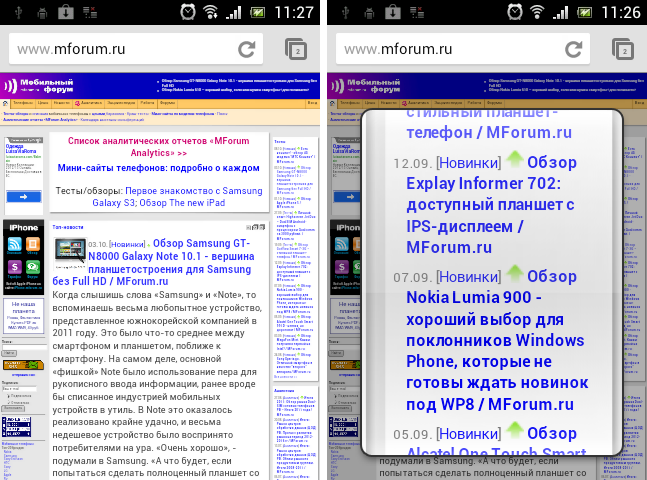The height and width of the screenshot is (480, 647).
Task: Tap the www.mforum.ru address field on the right screen
Action: (x=463, y=49)
